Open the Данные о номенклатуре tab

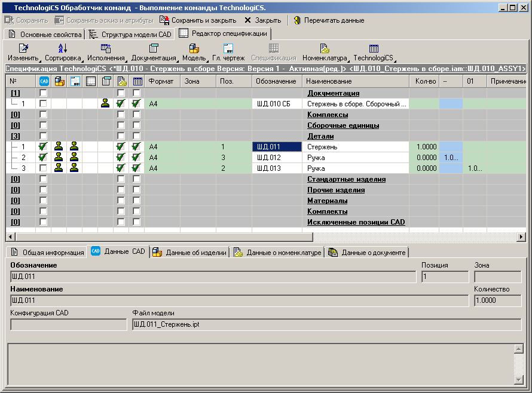pos(279,253)
